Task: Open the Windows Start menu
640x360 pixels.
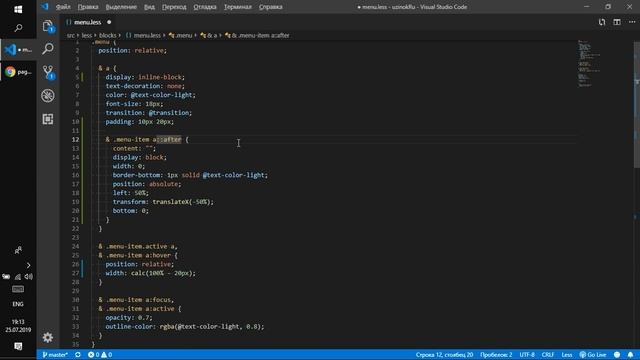Action: pos(18,9)
